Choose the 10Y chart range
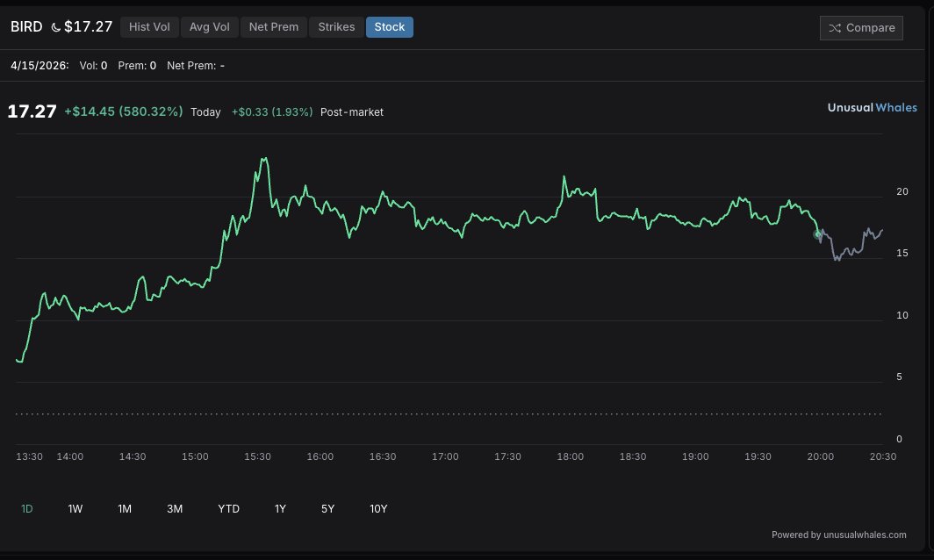The height and width of the screenshot is (560, 934). pyautogui.click(x=378, y=508)
